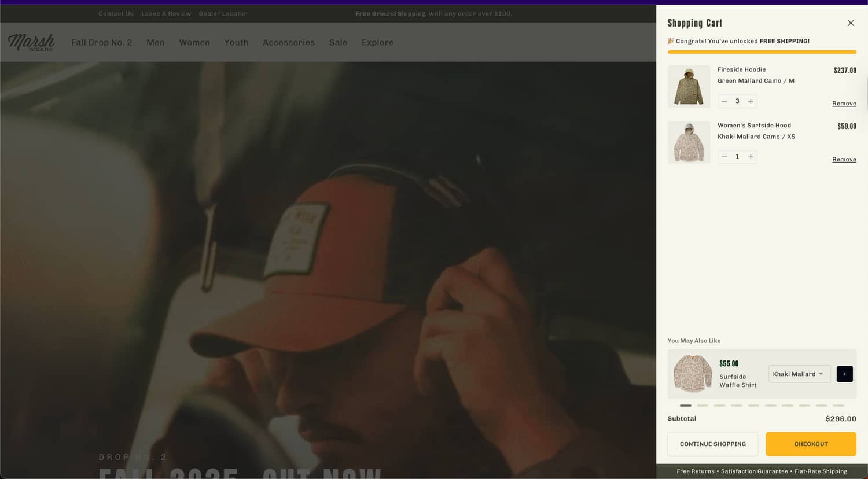This screenshot has width=868, height=479.
Task: Open the Accessories menu
Action: point(288,42)
